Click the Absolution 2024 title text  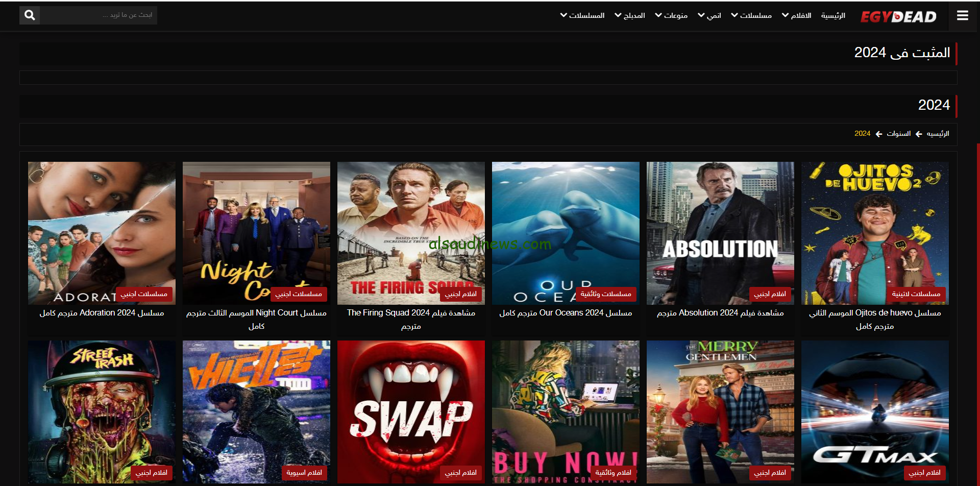(720, 313)
